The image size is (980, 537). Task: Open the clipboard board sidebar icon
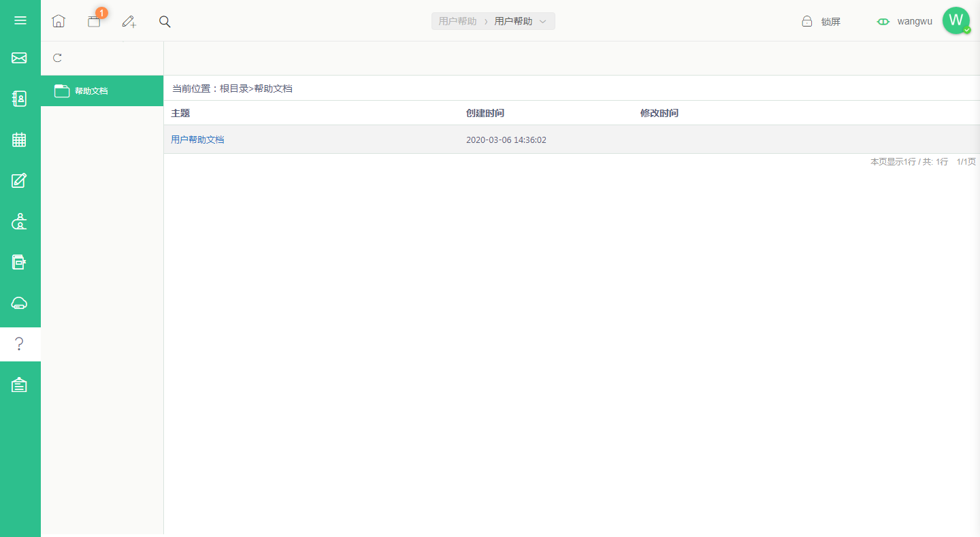[x=19, y=385]
